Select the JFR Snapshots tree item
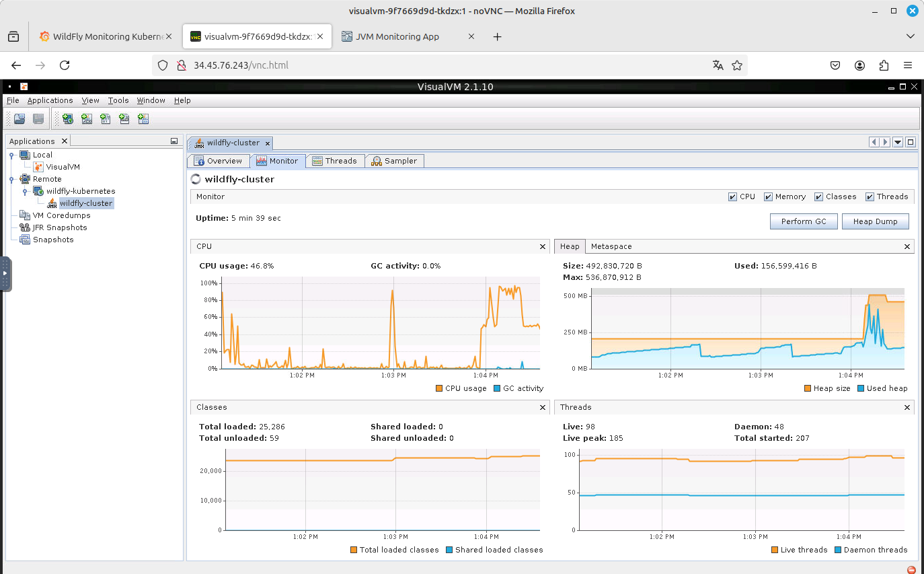The image size is (924, 574). (x=60, y=227)
